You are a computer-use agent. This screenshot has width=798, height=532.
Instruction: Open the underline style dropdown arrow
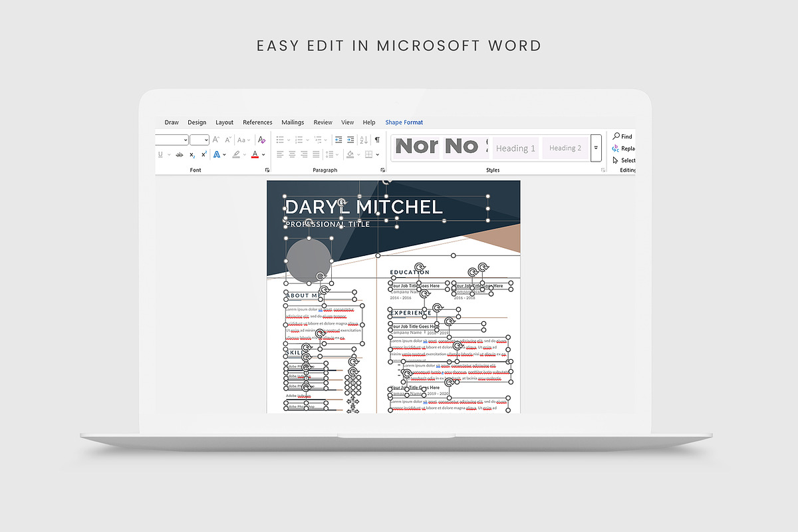click(x=169, y=154)
